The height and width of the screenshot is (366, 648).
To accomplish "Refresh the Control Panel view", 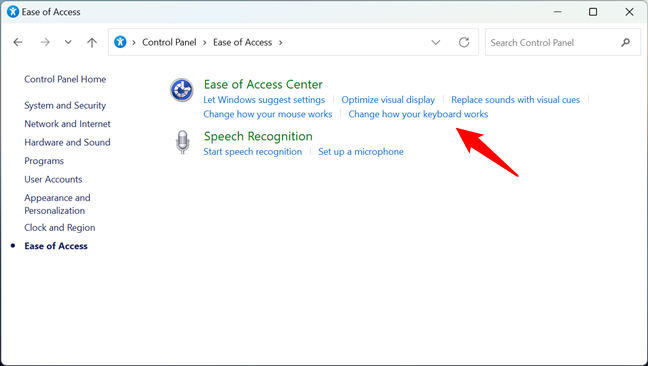I will [464, 42].
